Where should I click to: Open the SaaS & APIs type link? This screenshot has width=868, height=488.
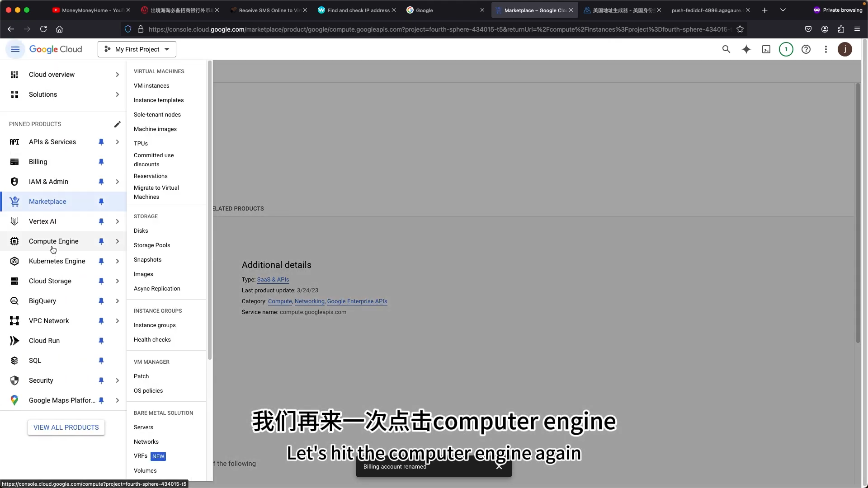coord(273,280)
